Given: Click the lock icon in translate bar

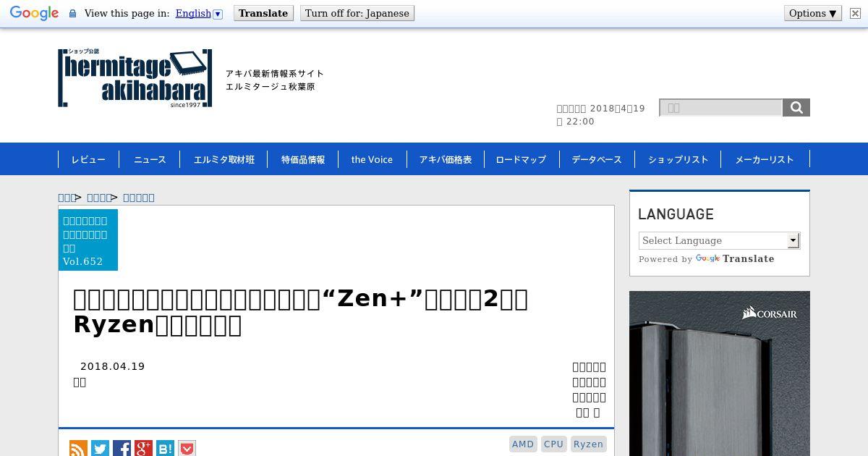Looking at the screenshot, I should pos(72,13).
